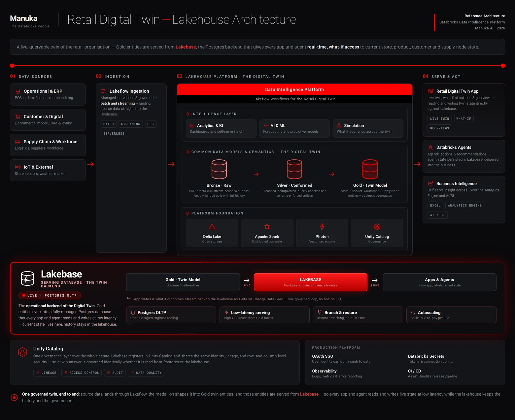Click the SYNC arrow

tap(247, 281)
